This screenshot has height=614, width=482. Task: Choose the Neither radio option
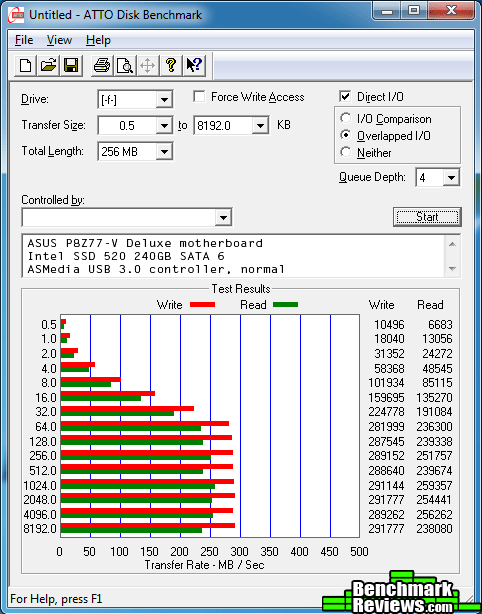tap(346, 152)
